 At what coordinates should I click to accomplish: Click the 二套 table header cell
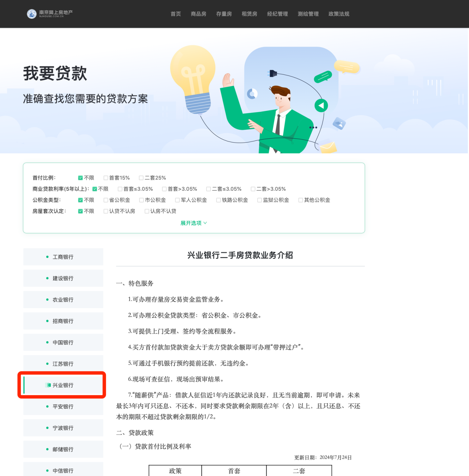click(x=299, y=471)
